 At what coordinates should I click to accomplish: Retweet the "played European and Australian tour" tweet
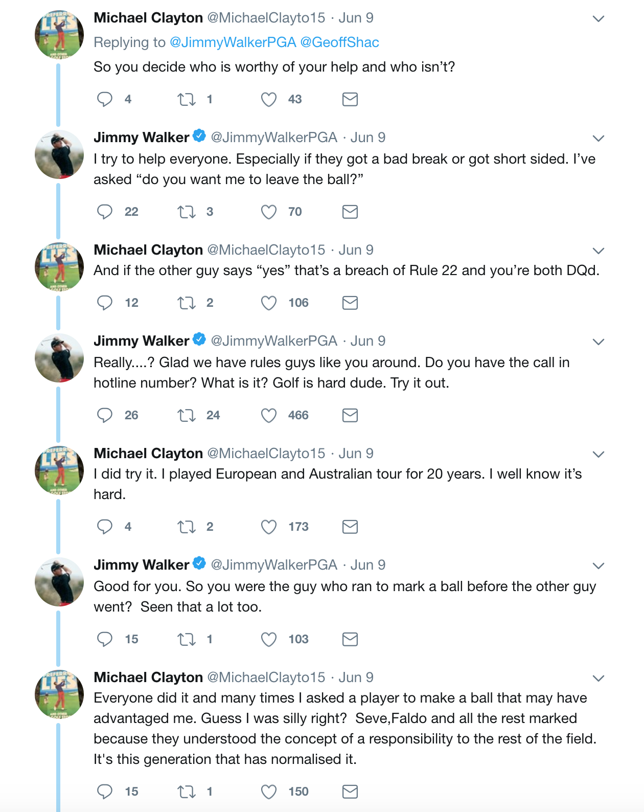pyautogui.click(x=187, y=527)
